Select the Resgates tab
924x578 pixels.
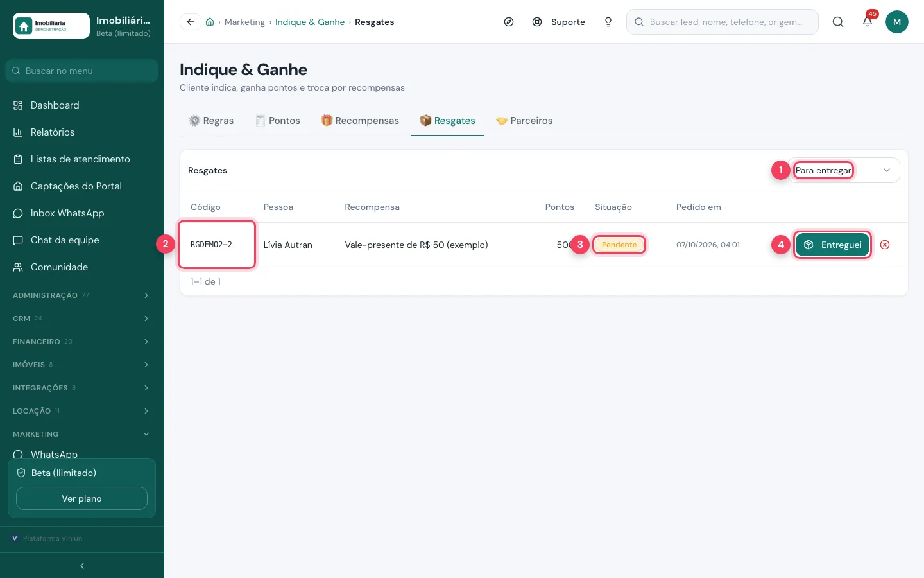[447, 121]
